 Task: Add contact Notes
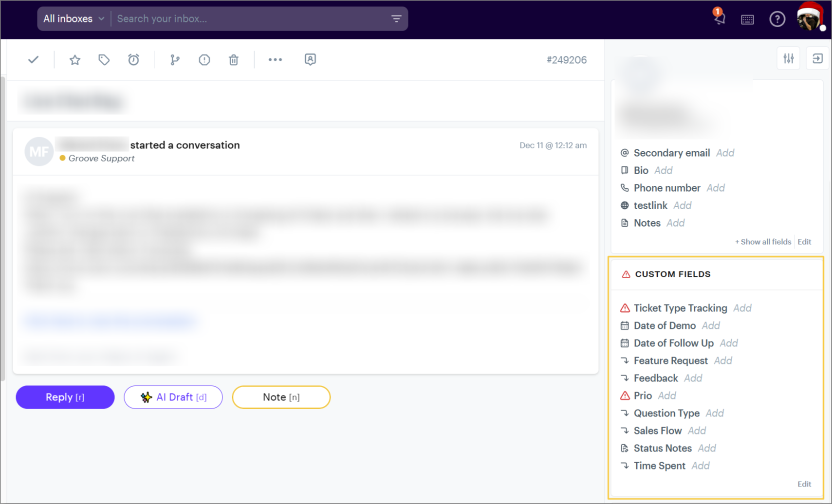[x=675, y=223]
